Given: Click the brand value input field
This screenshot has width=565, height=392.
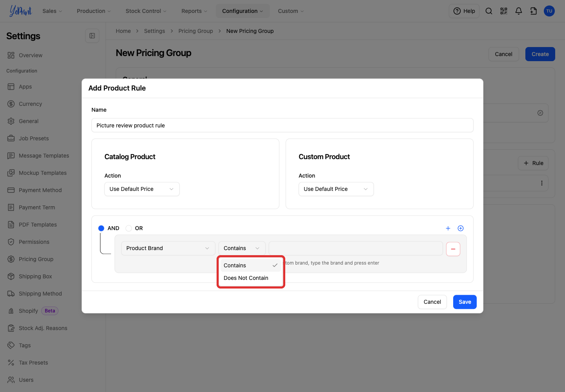Looking at the screenshot, I should [x=356, y=248].
